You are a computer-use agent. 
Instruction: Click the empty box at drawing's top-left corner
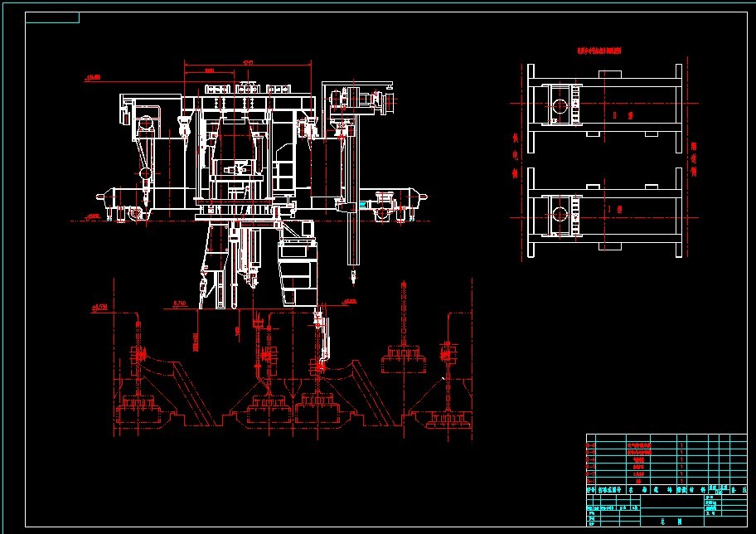[x=52, y=17]
